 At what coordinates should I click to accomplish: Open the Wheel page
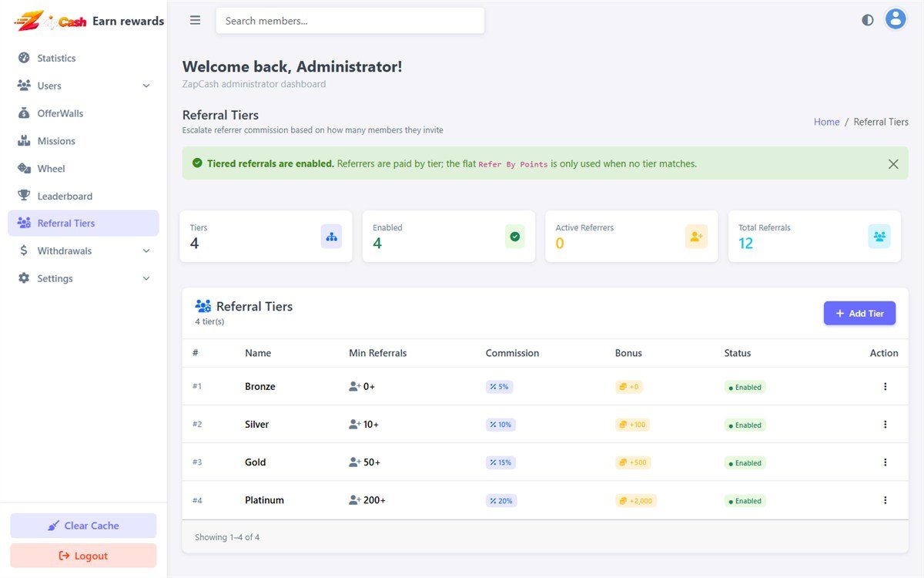pyautogui.click(x=83, y=169)
